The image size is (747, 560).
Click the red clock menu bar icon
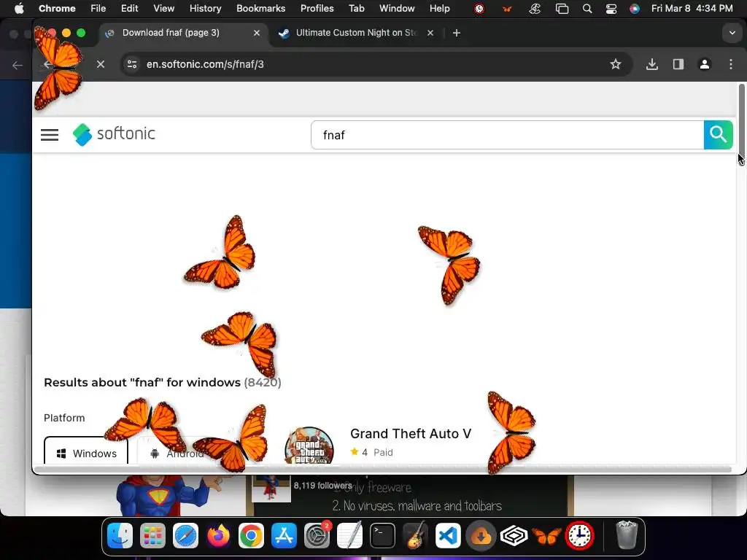click(x=479, y=9)
